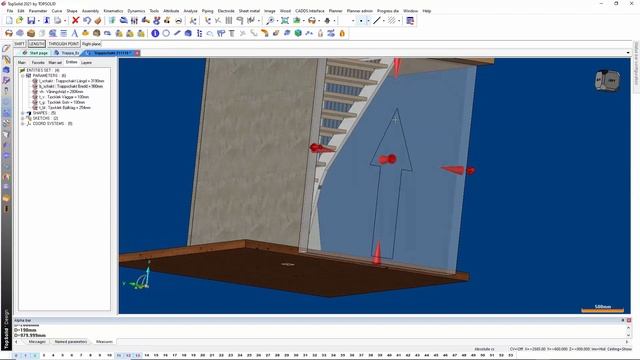Click the eraser icon next to undo
The width and height of the screenshot is (640, 360).
click(98, 20)
